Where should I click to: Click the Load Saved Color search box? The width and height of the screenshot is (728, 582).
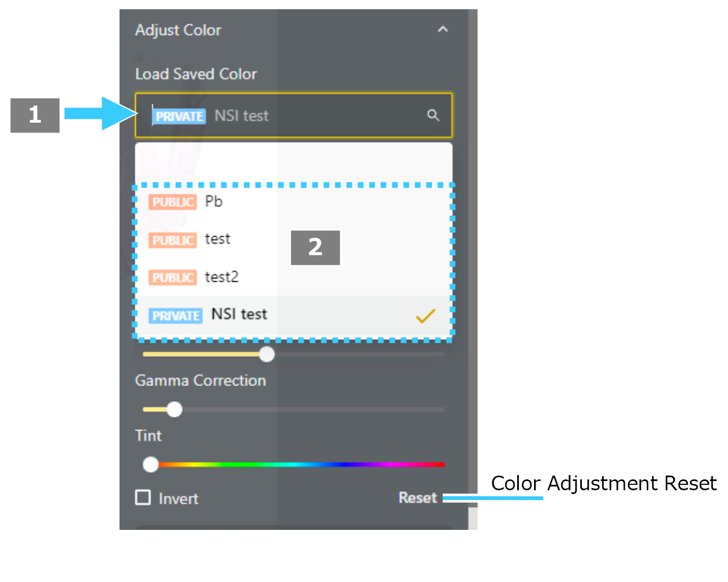293,115
